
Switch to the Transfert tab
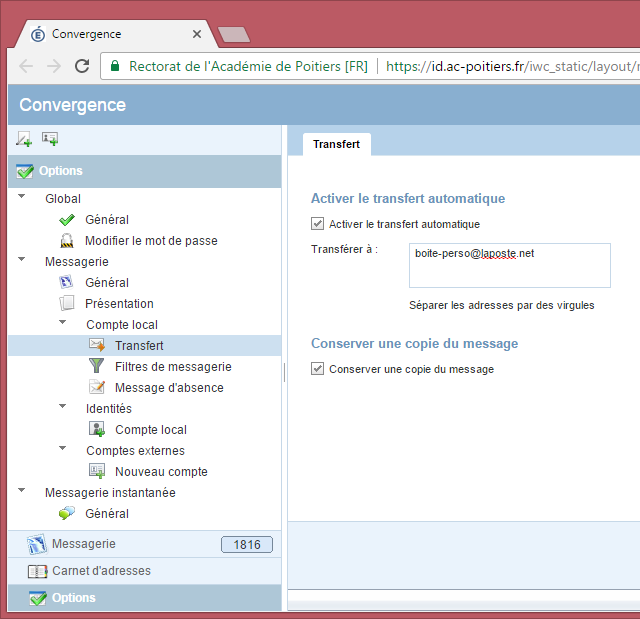336,144
